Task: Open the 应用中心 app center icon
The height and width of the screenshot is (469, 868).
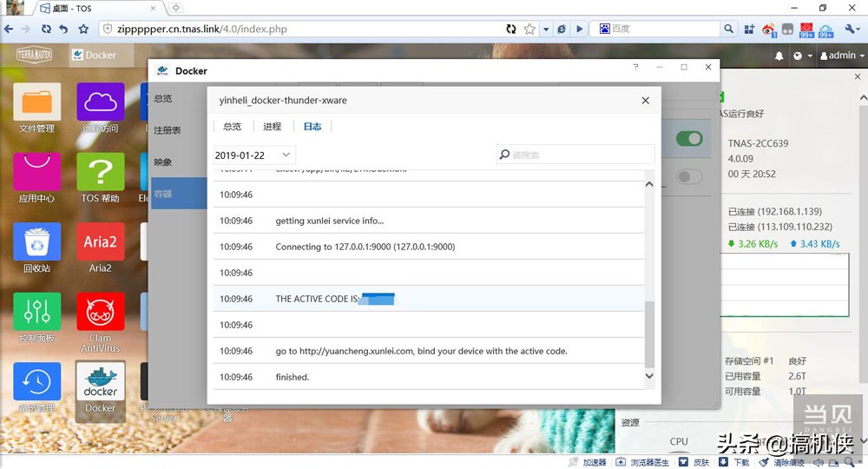Action: 36,172
